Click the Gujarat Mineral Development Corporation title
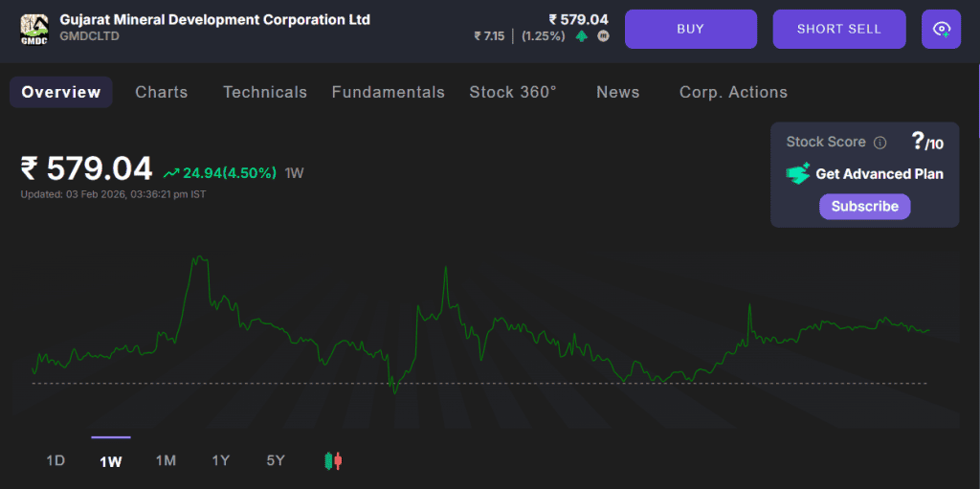The image size is (980, 489). tap(215, 19)
